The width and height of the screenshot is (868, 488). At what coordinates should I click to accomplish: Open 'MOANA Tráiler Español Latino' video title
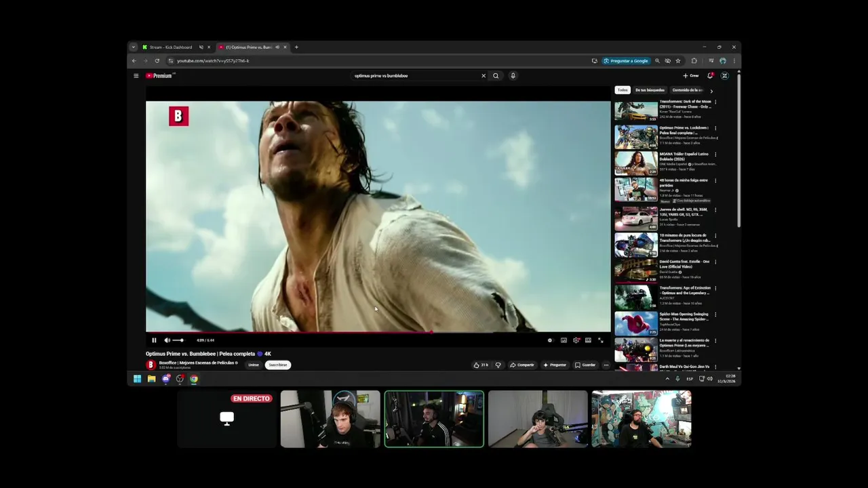[x=684, y=156]
